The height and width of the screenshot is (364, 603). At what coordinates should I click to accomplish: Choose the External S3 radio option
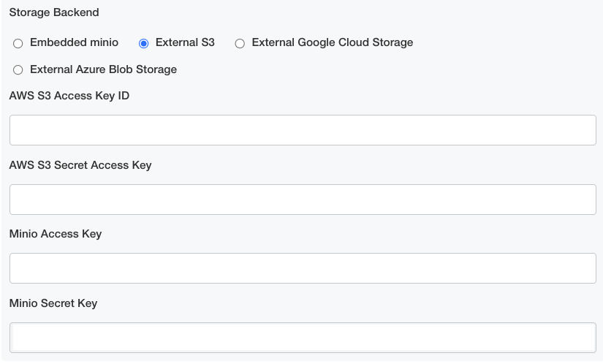click(144, 44)
